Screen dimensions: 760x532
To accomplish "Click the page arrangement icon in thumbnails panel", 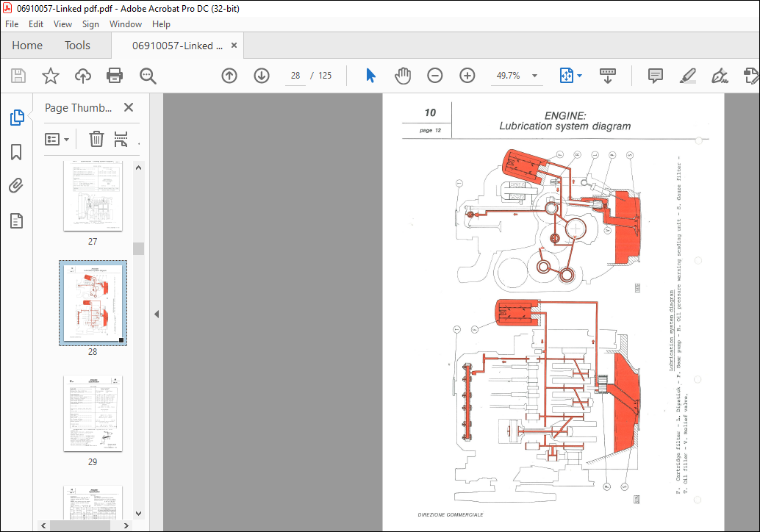I will (121, 139).
